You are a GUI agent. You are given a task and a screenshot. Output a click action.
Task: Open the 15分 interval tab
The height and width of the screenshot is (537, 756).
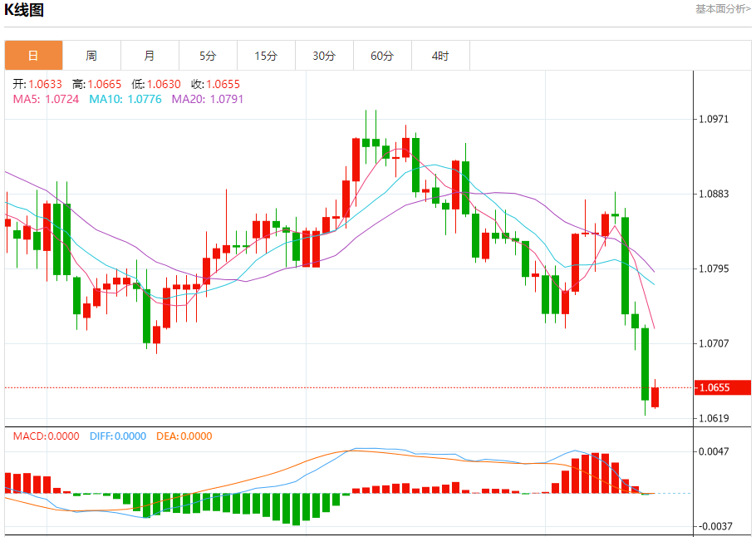pos(266,56)
